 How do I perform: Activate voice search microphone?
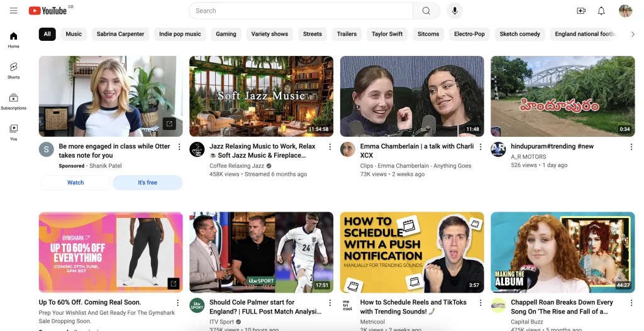[x=454, y=11]
